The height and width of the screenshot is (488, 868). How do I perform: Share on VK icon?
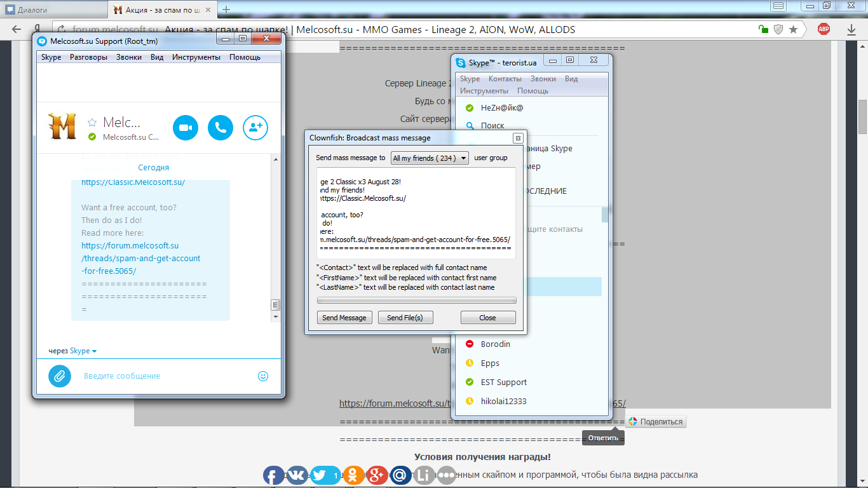[299, 475]
